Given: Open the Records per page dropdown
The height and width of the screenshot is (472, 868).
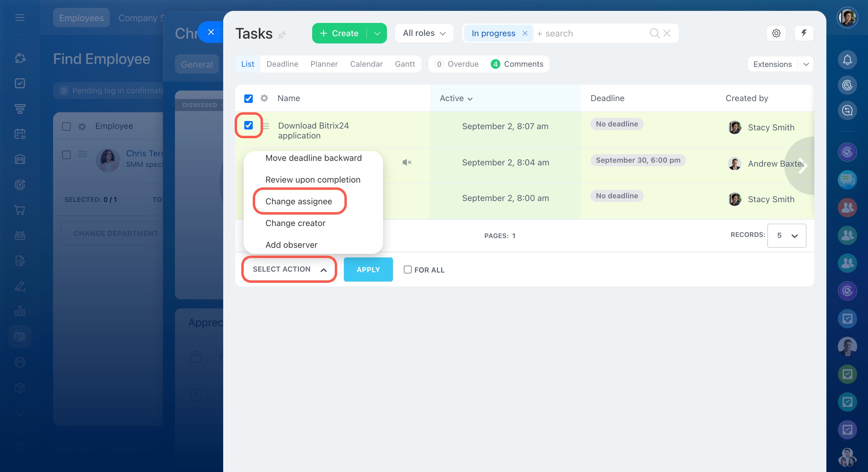Looking at the screenshot, I should coord(787,236).
